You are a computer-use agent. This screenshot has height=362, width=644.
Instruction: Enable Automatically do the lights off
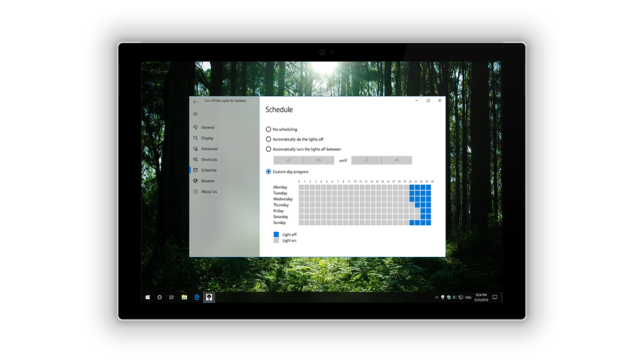(x=269, y=139)
